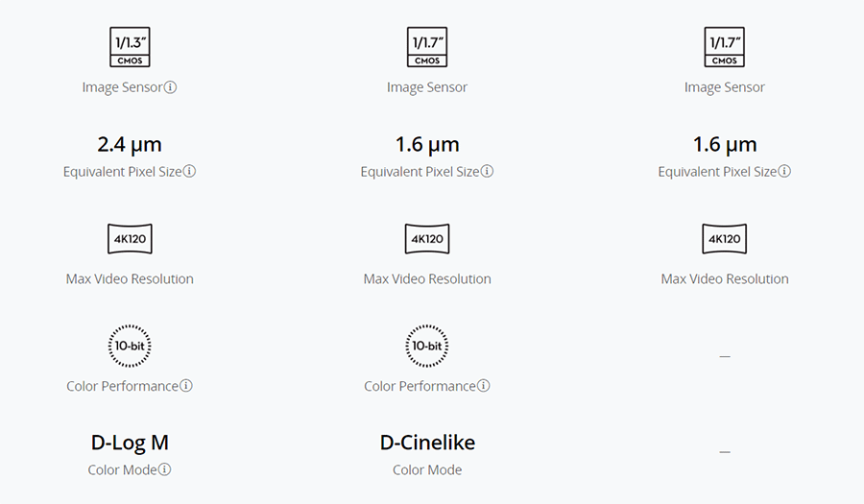Viewport: 864px width, 504px height.
Task: Click the 4K120 icon in the left column
Action: coord(130,239)
